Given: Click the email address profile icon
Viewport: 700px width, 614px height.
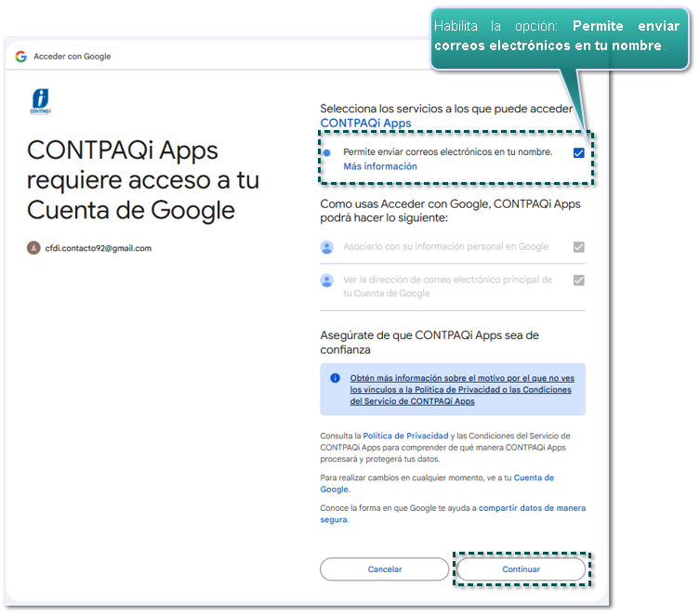Looking at the screenshot, I should tap(326, 280).
